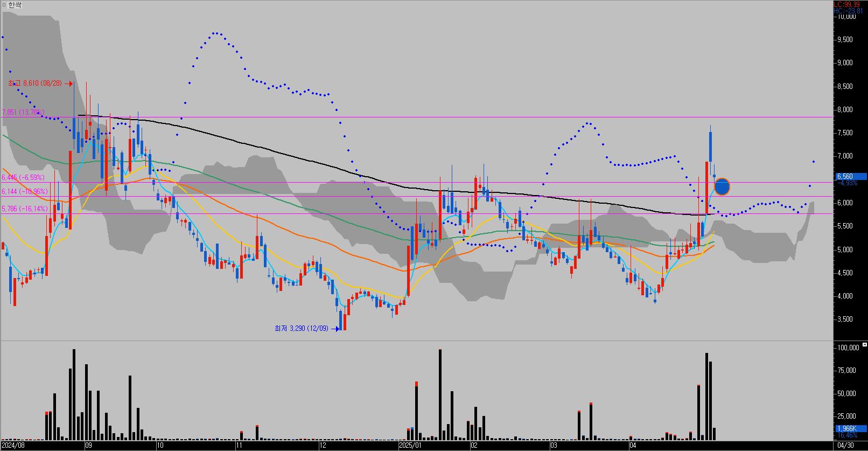Select the 7,851 (13.78%) level label

click(23, 112)
